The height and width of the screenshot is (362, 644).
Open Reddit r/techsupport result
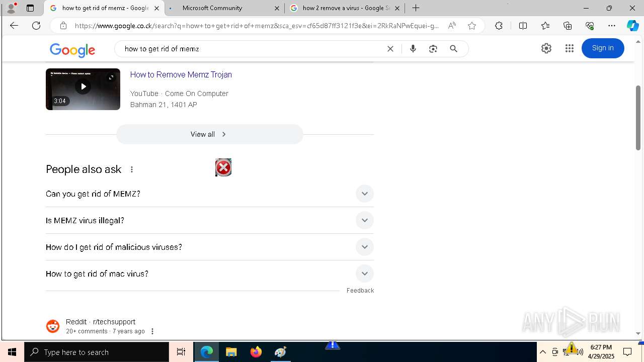pos(101,322)
